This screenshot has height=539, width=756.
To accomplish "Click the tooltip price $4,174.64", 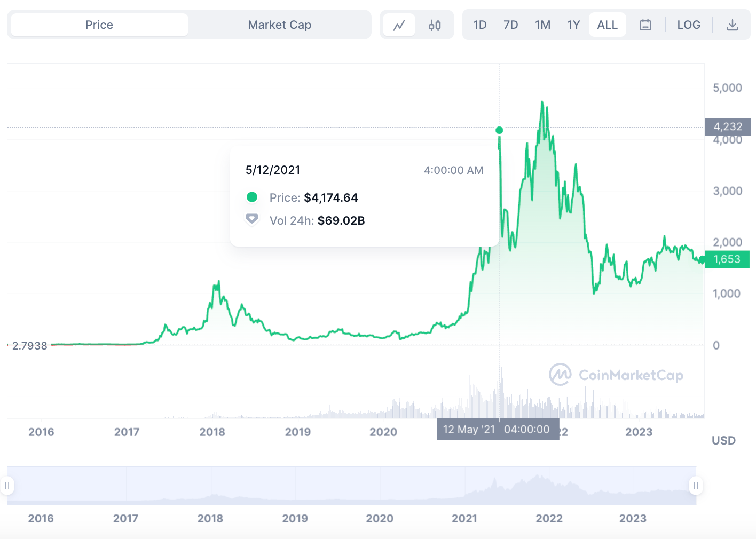I will [x=331, y=198].
